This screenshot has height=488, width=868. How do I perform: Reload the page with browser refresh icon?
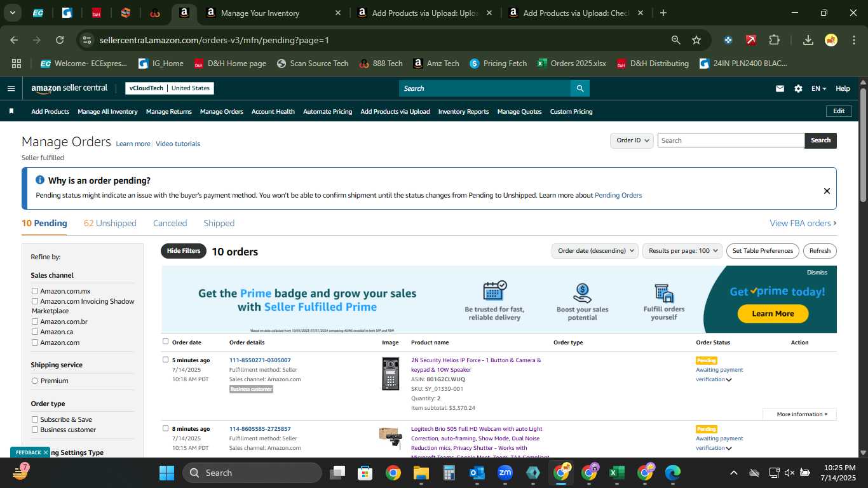click(60, 40)
